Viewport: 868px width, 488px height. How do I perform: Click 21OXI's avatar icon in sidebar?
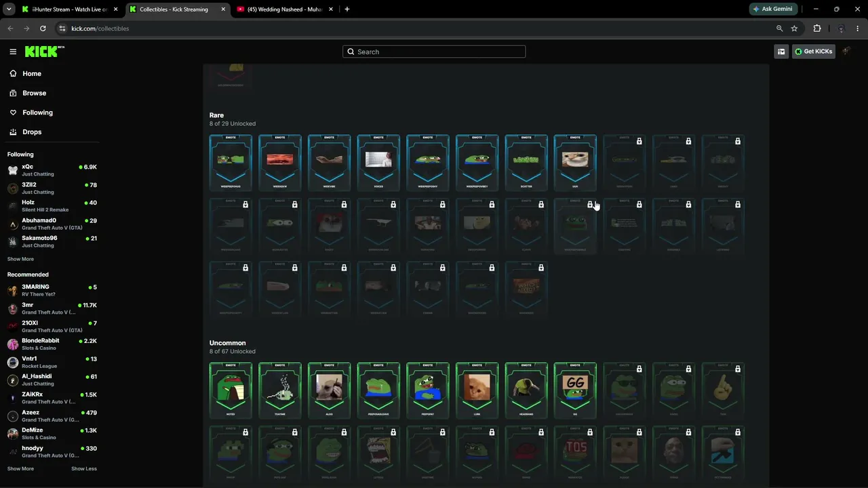pyautogui.click(x=13, y=326)
